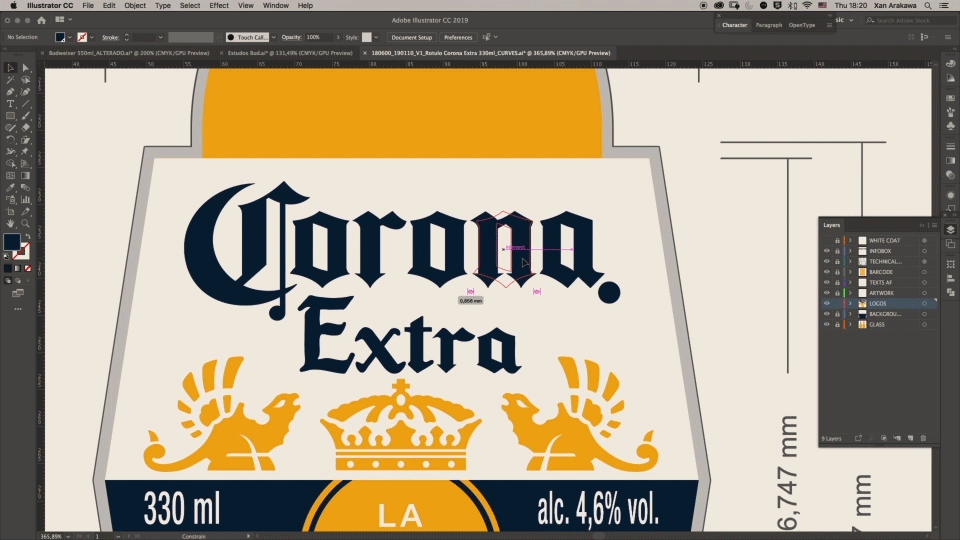Hide the TEXTS AF layer
This screenshot has height=540, width=960.
coord(827,282)
